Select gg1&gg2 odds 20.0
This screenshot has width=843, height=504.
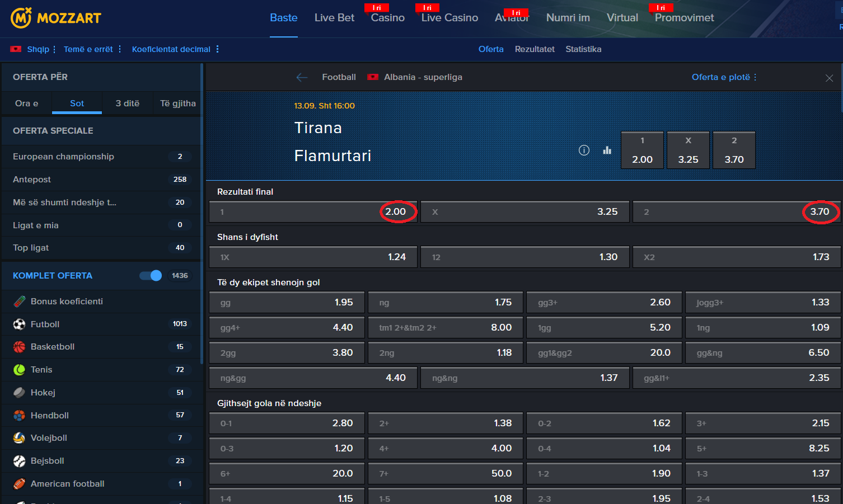(604, 353)
